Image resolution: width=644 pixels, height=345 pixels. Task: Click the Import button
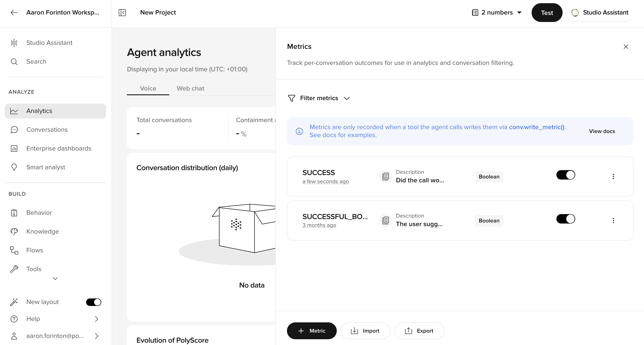pyautogui.click(x=365, y=331)
